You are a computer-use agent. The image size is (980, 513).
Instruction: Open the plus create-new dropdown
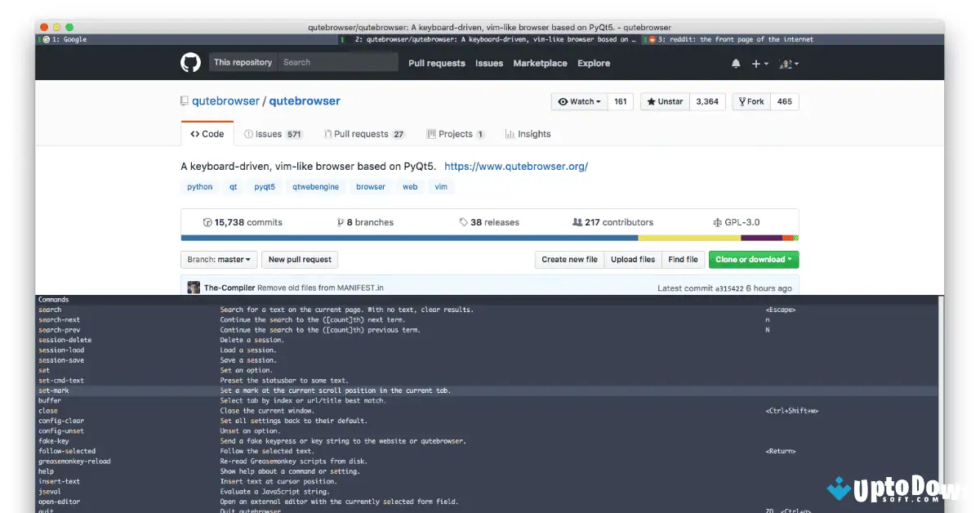point(759,63)
